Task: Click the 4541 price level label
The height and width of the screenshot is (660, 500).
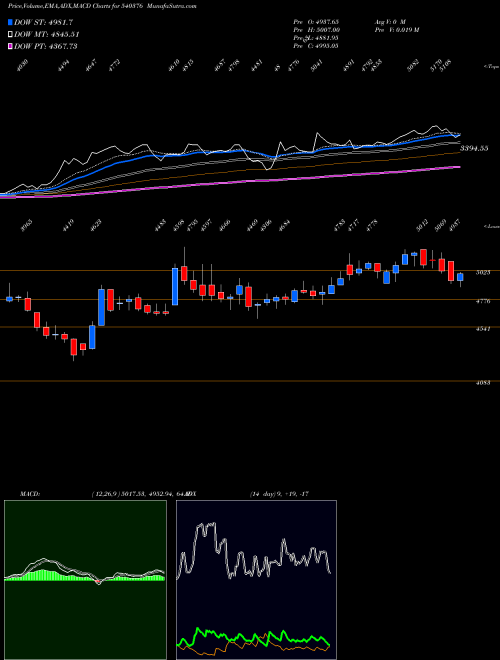Action: pos(482,329)
